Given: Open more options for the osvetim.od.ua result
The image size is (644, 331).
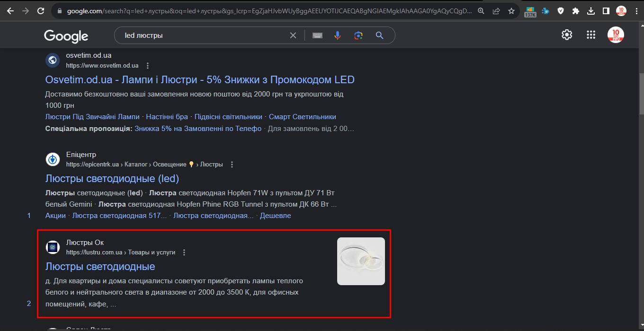Looking at the screenshot, I should pyautogui.click(x=148, y=66).
